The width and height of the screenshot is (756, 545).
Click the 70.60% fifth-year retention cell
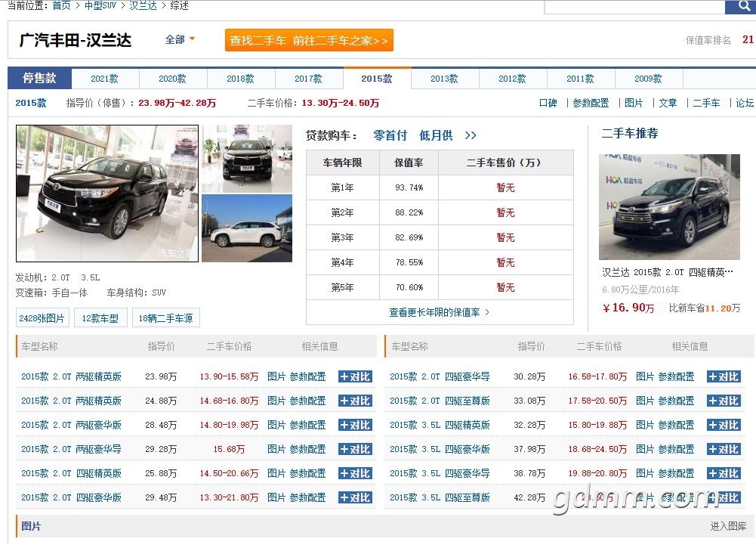pyautogui.click(x=409, y=287)
